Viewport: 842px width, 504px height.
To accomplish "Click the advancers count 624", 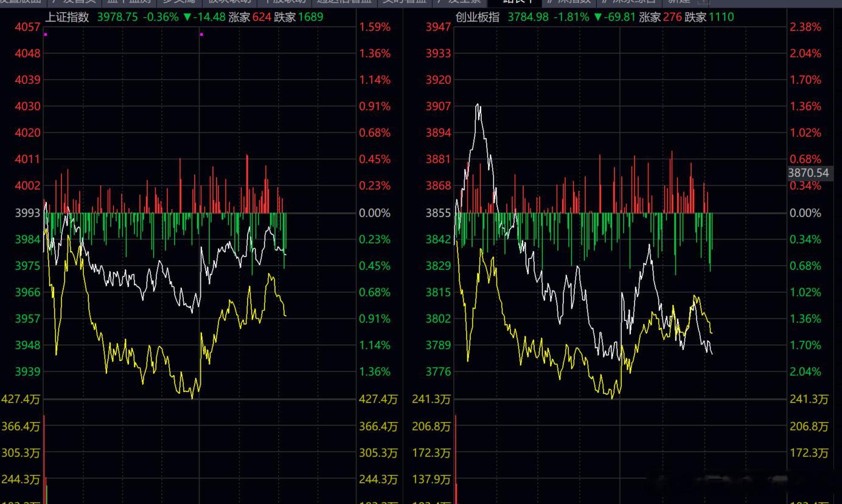I will coord(262,17).
